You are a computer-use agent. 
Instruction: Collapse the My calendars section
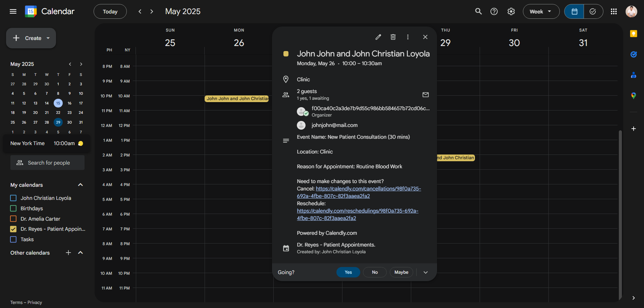(80, 185)
